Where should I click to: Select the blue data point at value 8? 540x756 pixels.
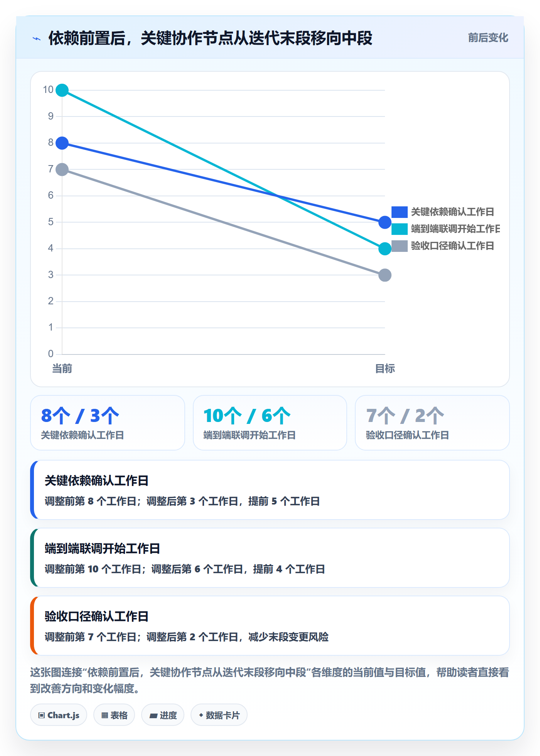click(62, 143)
